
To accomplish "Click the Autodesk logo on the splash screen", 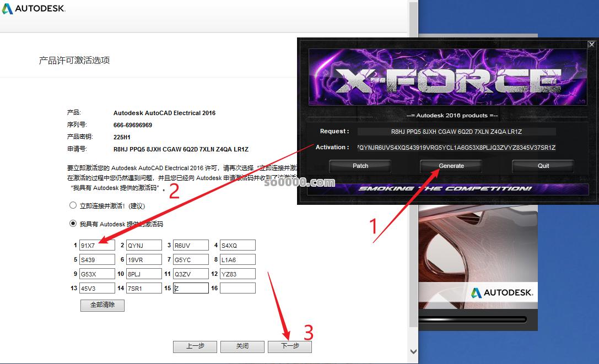I will (x=501, y=292).
